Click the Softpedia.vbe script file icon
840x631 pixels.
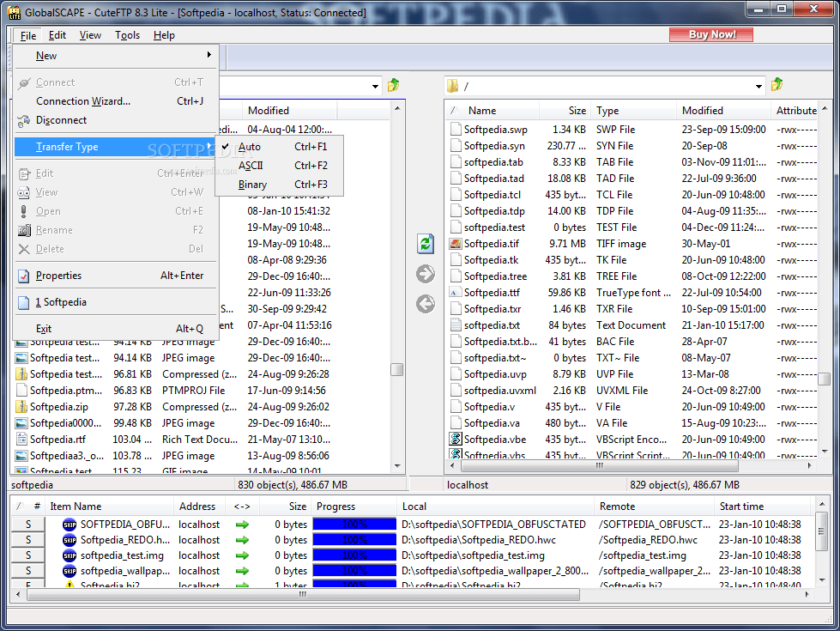[x=456, y=439]
